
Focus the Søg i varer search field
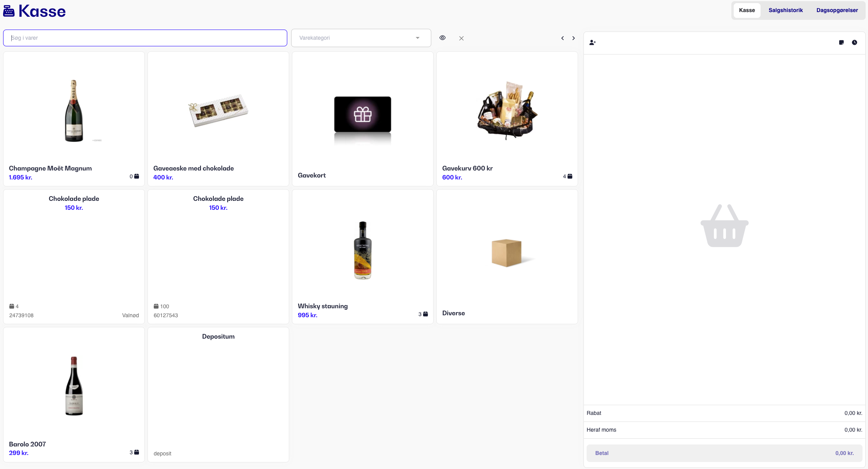pos(145,38)
